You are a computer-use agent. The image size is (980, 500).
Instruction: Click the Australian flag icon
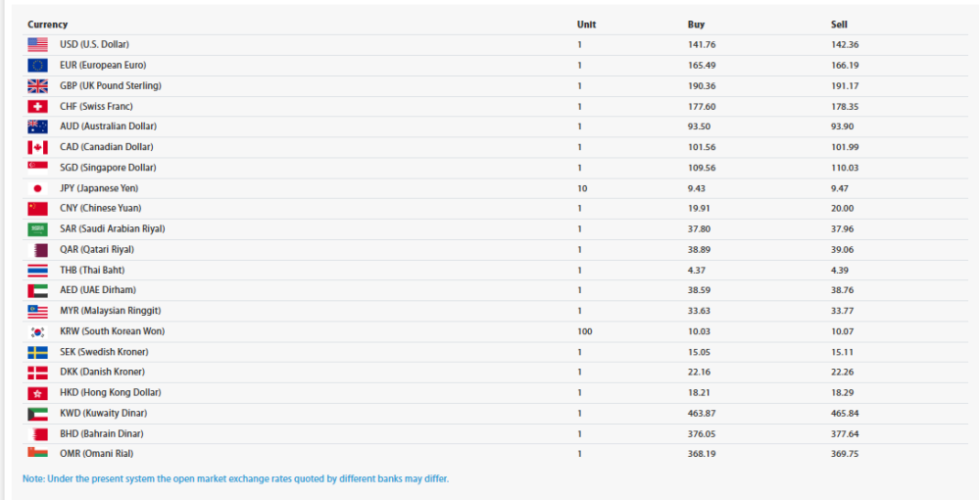coord(37,126)
